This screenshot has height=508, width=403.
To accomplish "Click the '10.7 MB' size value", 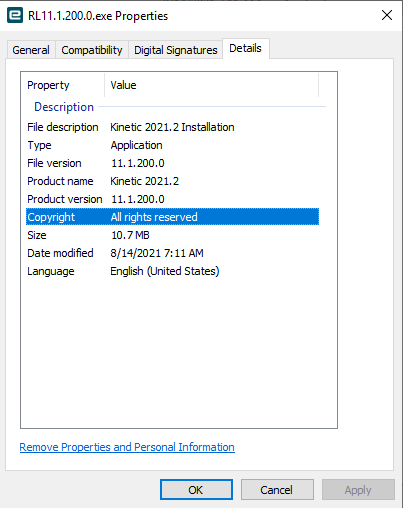I will point(130,235).
